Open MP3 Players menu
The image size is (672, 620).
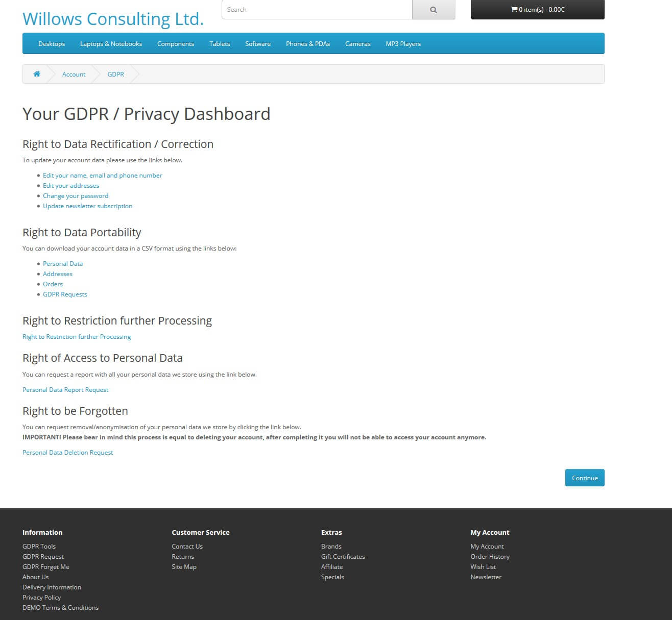[403, 44]
